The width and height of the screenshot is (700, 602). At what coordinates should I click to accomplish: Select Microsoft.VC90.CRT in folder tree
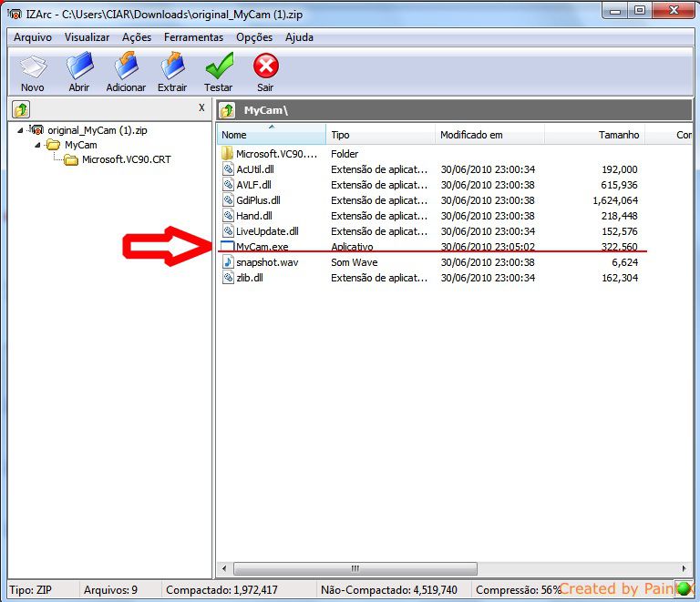tap(126, 159)
